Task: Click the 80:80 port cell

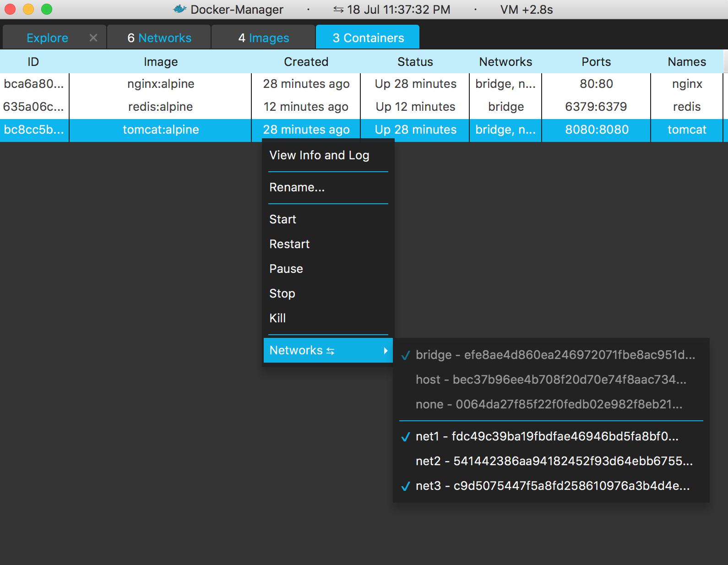Action: 596,84
